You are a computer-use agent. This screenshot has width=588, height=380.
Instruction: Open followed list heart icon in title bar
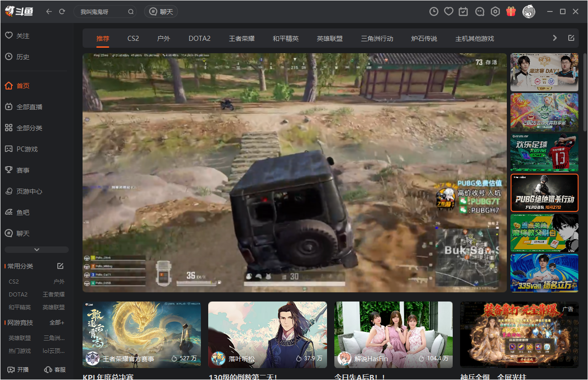(449, 11)
